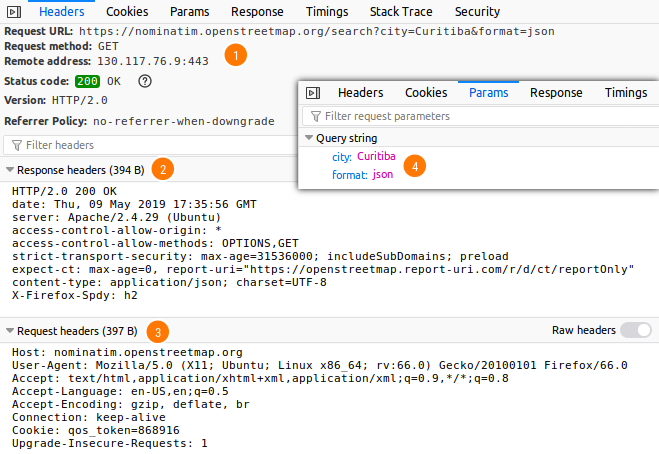This screenshot has height=454, width=659.
Task: Focus the Filter request parameters field
Action: click(480, 117)
